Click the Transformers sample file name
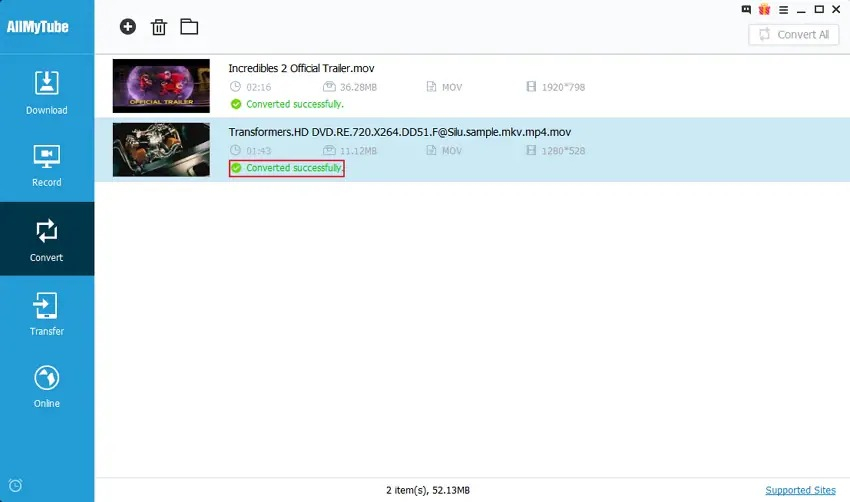850x502 pixels. [400, 132]
